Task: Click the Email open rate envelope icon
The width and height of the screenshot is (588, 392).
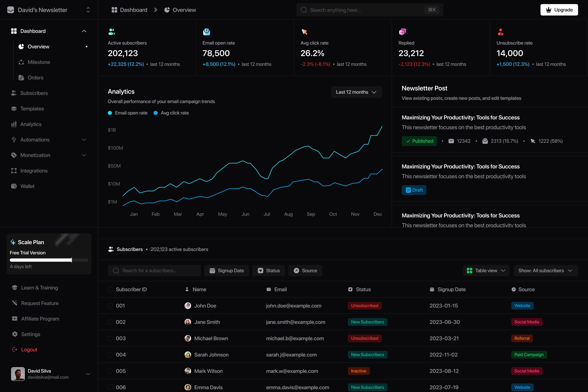Action: click(206, 32)
